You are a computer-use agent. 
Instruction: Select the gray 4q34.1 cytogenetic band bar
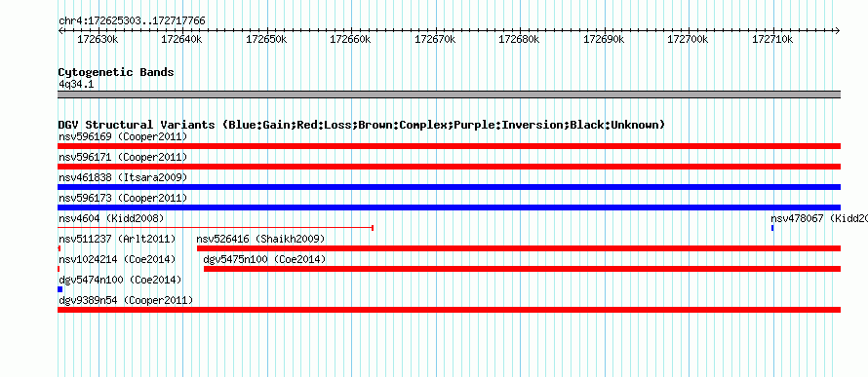point(449,94)
